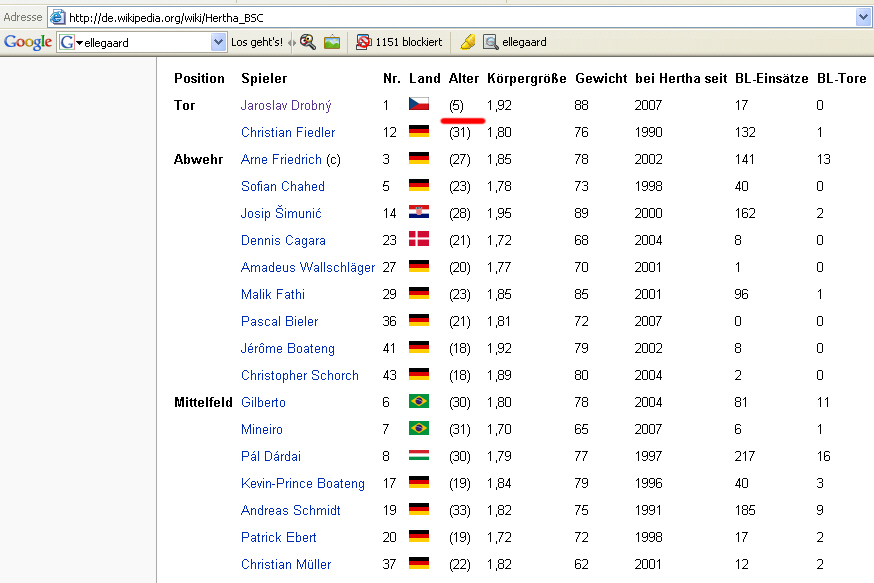Click BL-Einsätze value 217 for Dárdai
Screen dimensions: 874x583
click(x=745, y=456)
